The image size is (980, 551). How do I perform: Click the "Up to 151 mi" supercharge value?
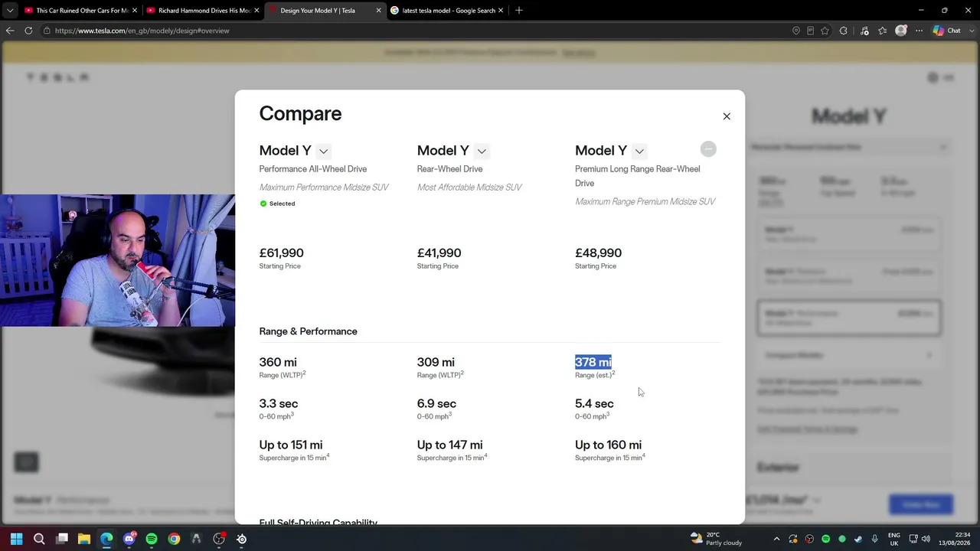[x=291, y=445]
